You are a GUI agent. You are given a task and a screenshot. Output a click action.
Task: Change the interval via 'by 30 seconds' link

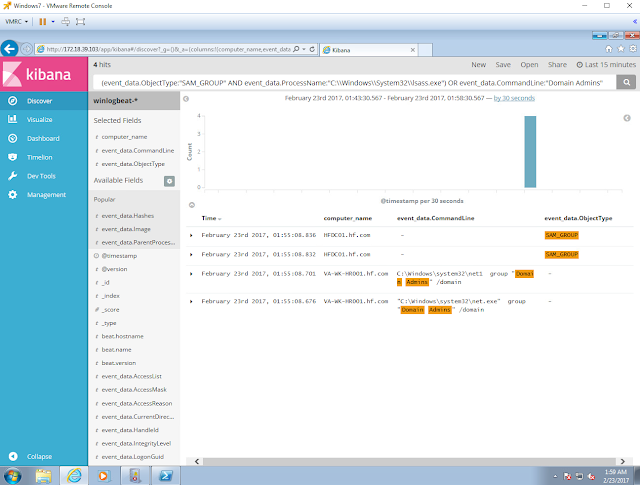pos(514,98)
